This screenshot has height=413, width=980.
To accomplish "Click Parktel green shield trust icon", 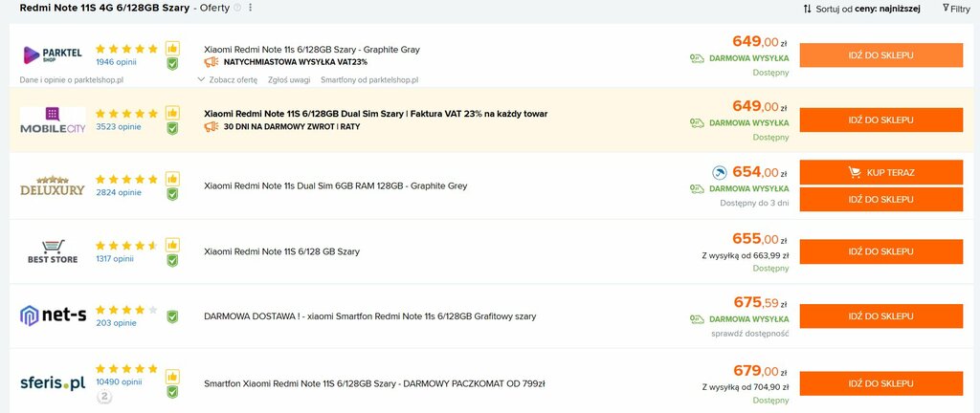I will pyautogui.click(x=172, y=63).
